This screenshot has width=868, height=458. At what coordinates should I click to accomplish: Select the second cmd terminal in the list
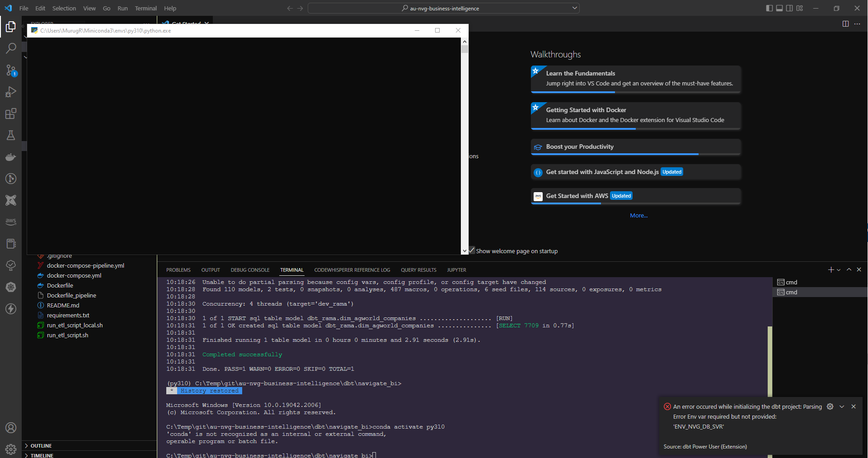pos(791,292)
